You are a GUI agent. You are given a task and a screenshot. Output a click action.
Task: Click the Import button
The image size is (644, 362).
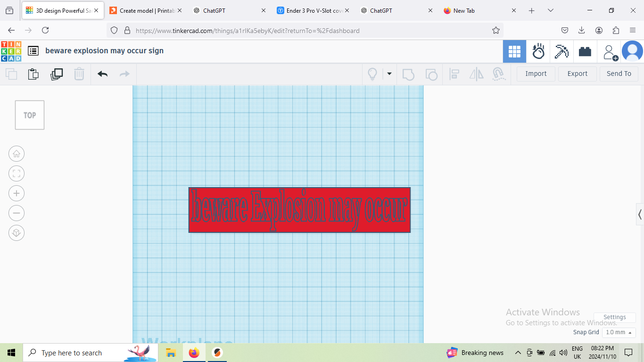tap(536, 74)
